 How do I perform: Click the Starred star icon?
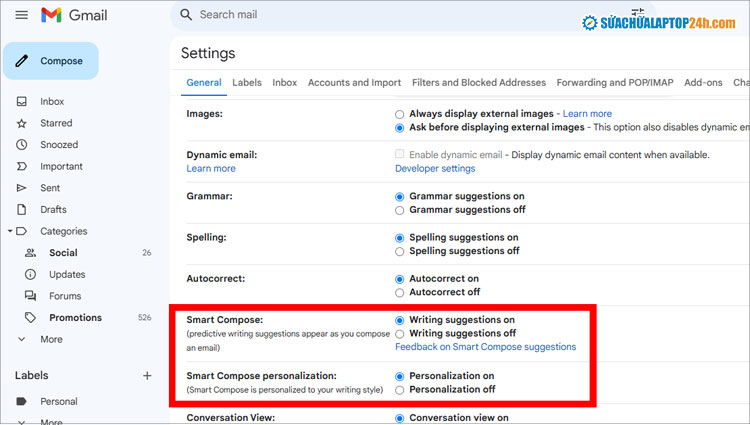click(x=22, y=123)
